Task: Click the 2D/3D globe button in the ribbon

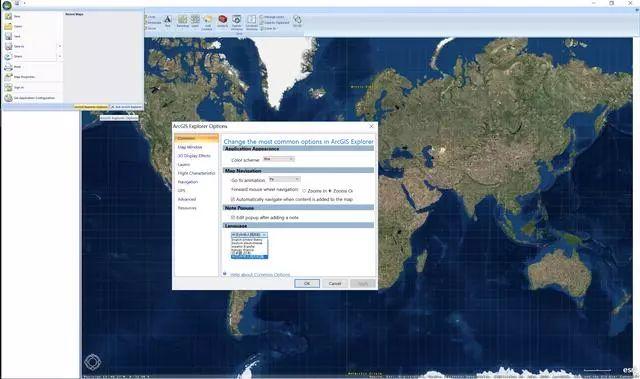Action: 297,21
